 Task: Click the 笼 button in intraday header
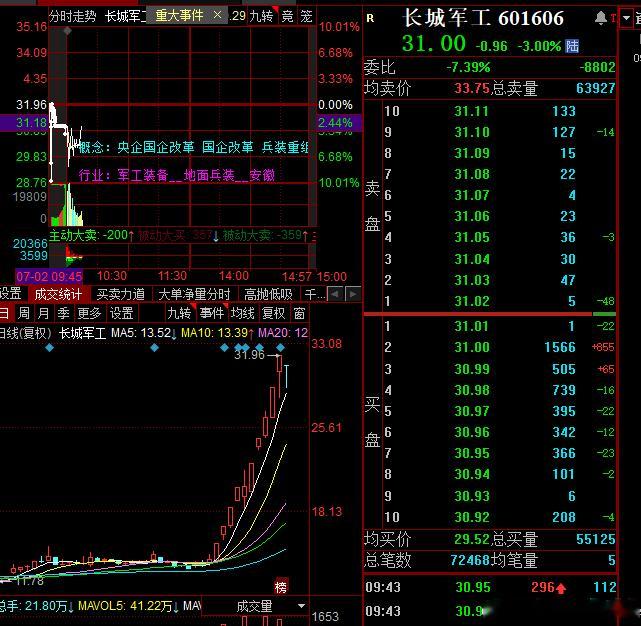[x=306, y=16]
